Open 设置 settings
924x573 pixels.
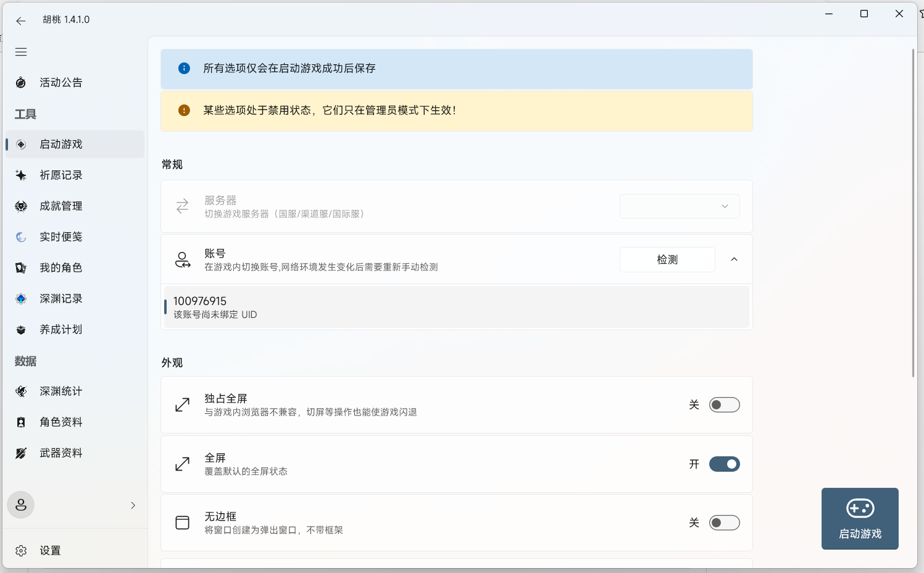pyautogui.click(x=49, y=550)
